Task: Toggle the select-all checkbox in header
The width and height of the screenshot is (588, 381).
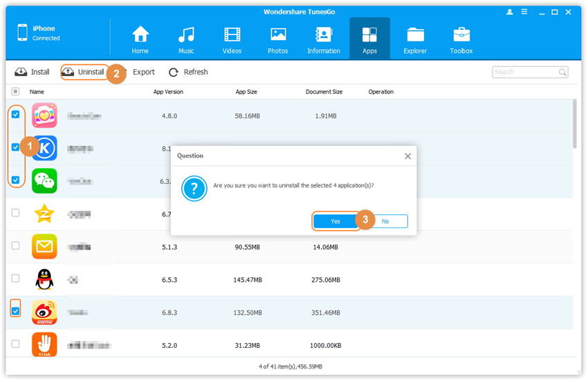Action: pyautogui.click(x=15, y=91)
